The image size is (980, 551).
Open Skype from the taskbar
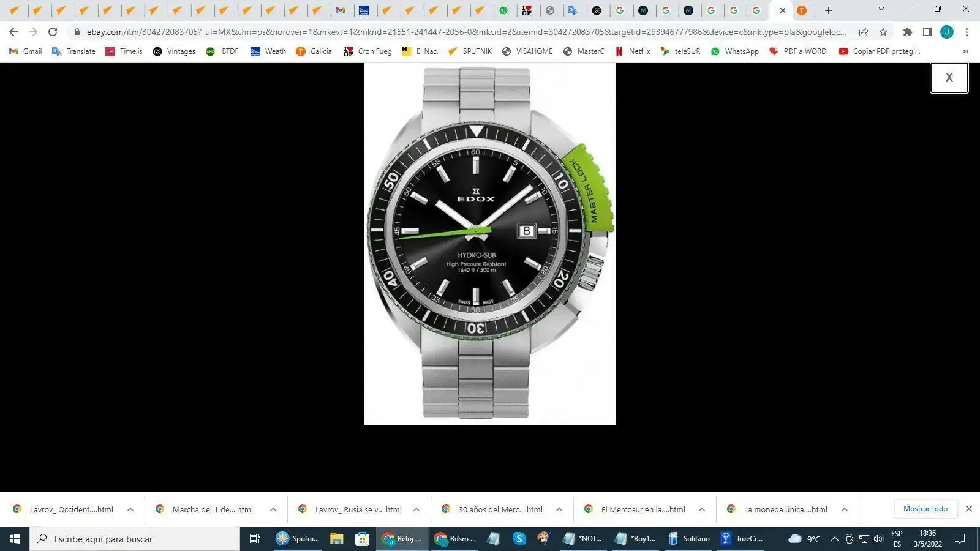click(519, 539)
